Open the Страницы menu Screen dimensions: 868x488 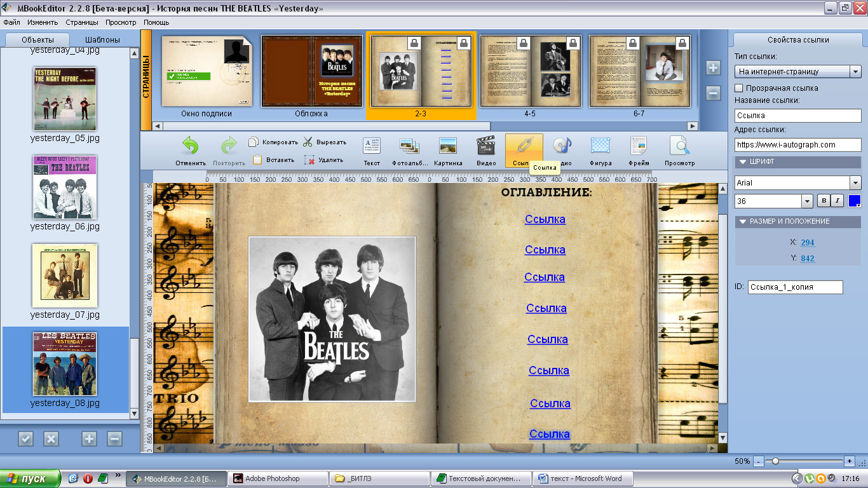82,22
